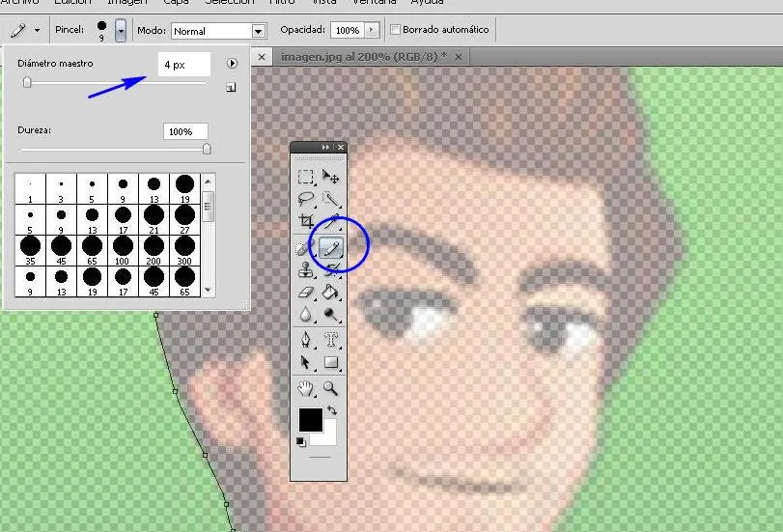Image resolution: width=783 pixels, height=532 pixels.
Task: Open the Capa menu
Action: coord(177,3)
